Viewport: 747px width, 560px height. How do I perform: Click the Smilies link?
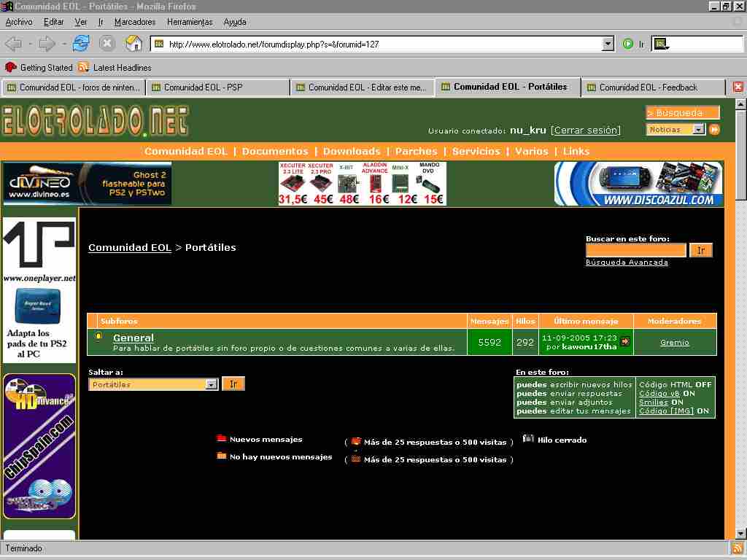653,402
